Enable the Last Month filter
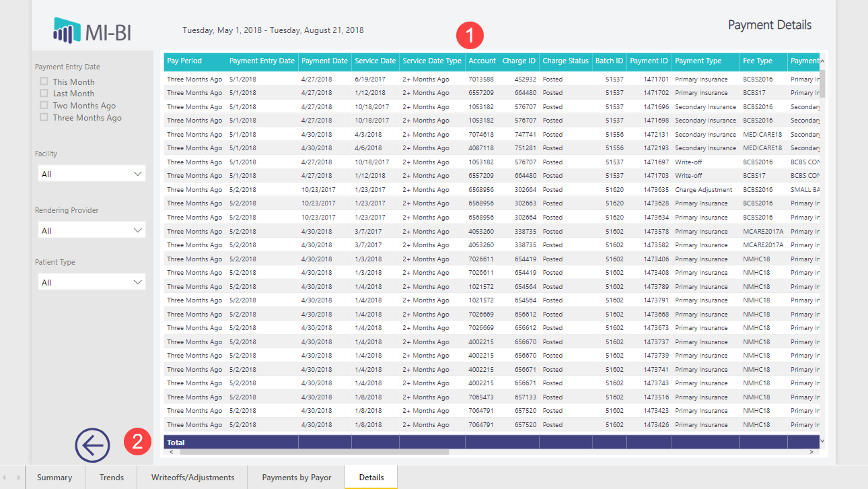 tap(44, 94)
